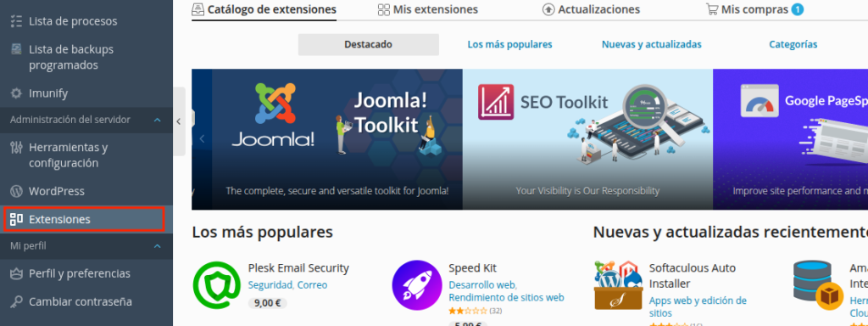Open the Categorías filter
Image resolution: width=868 pixels, height=326 pixels.
pos(793,44)
